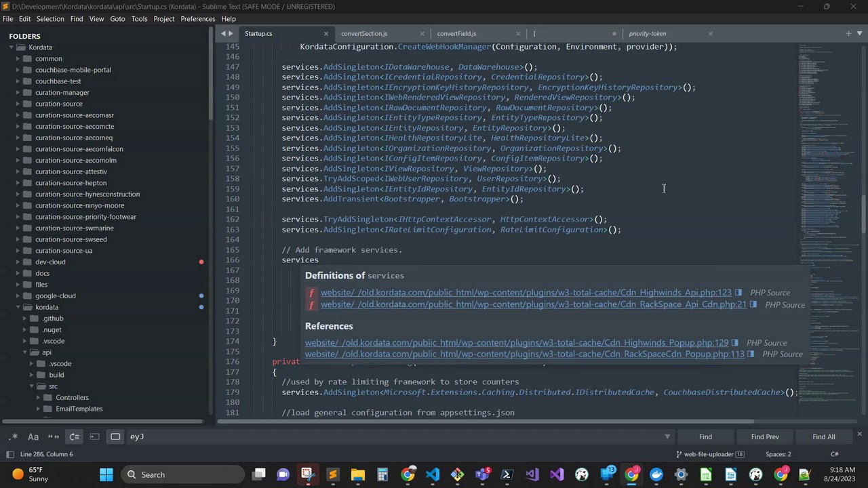Toggle the sidebar from status bar icon
This screenshot has height=488, width=868.
pos(9,454)
